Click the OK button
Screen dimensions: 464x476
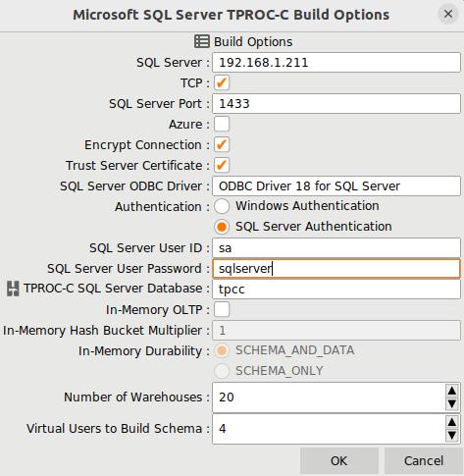[x=339, y=460]
